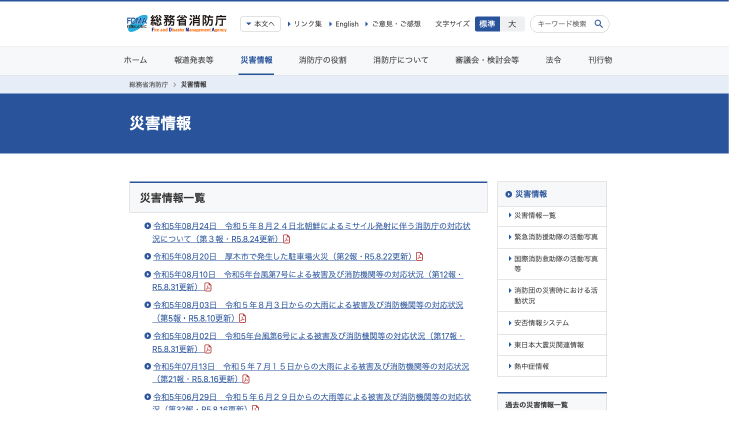Image resolution: width=729 pixels, height=425 pixels.
Task: Open 令和5年台風第7号 damage report link
Action: 308,280
